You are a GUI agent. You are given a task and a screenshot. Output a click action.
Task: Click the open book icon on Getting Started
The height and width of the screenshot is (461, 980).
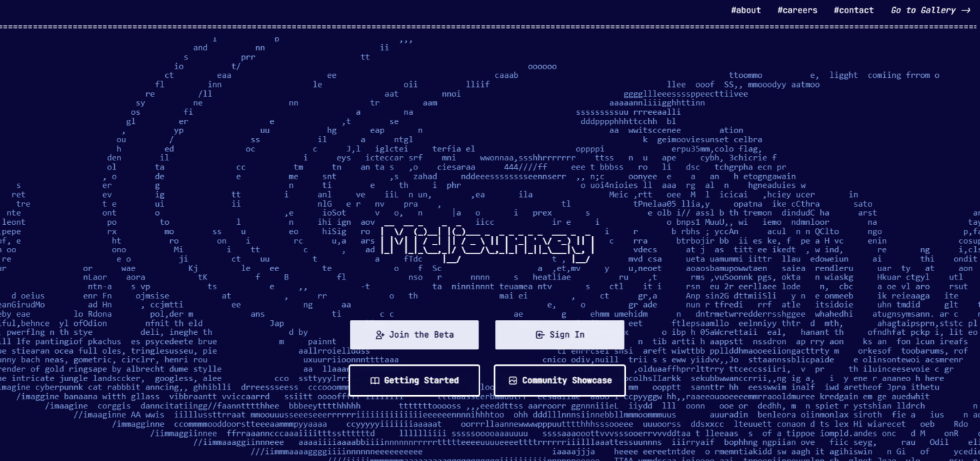374,380
